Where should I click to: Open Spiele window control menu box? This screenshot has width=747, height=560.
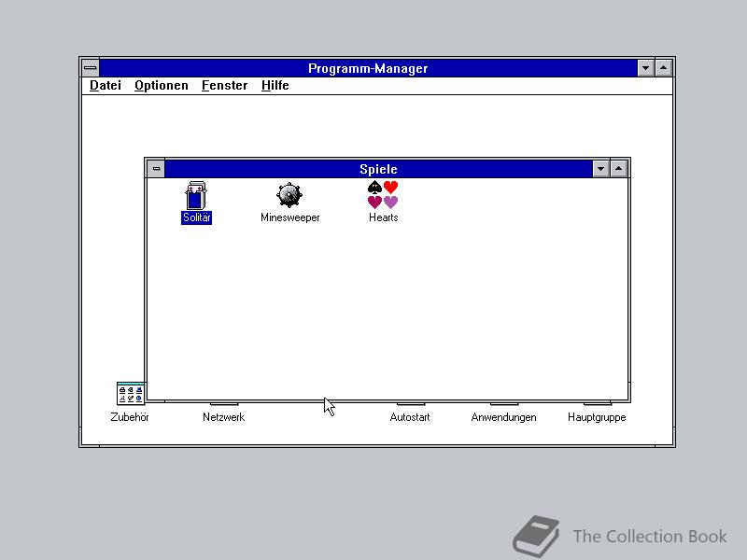[156, 169]
